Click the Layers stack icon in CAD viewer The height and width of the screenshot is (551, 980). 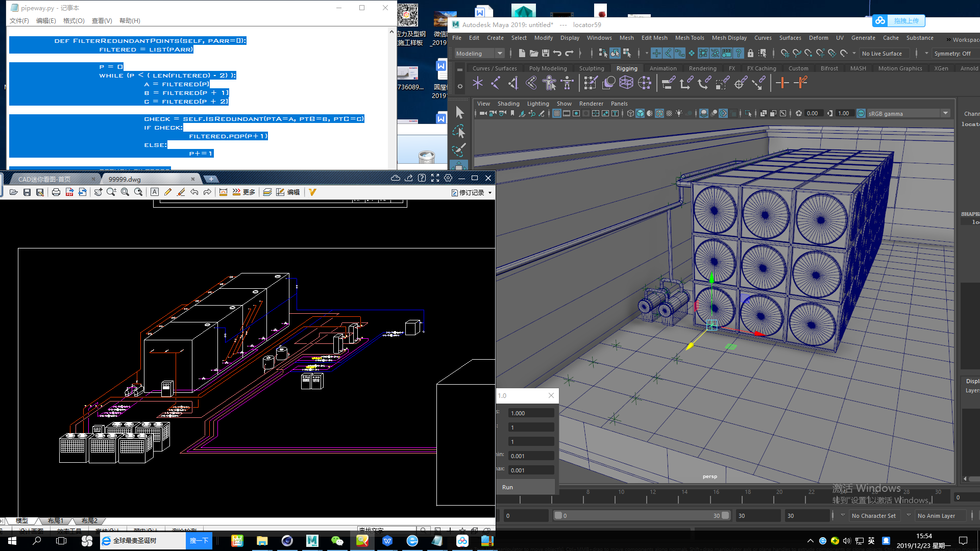pos(267,192)
